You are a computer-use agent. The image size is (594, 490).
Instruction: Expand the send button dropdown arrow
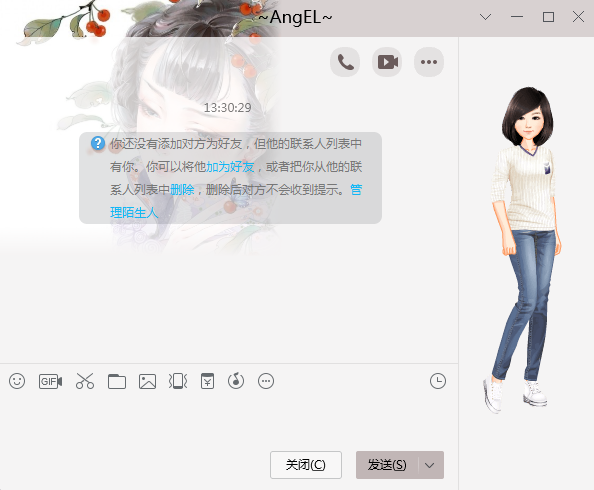point(430,465)
